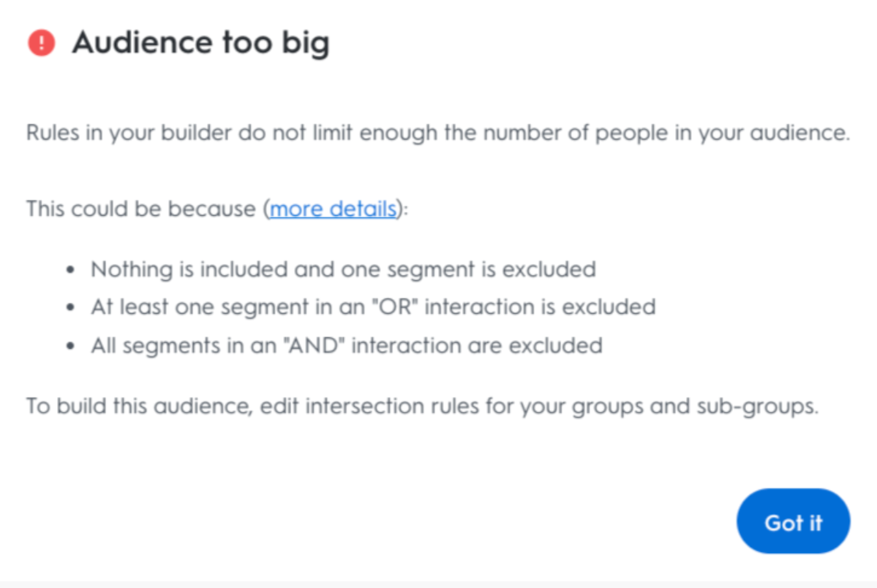Click the "This could be because" text
The width and height of the screenshot is (877, 588).
(142, 208)
